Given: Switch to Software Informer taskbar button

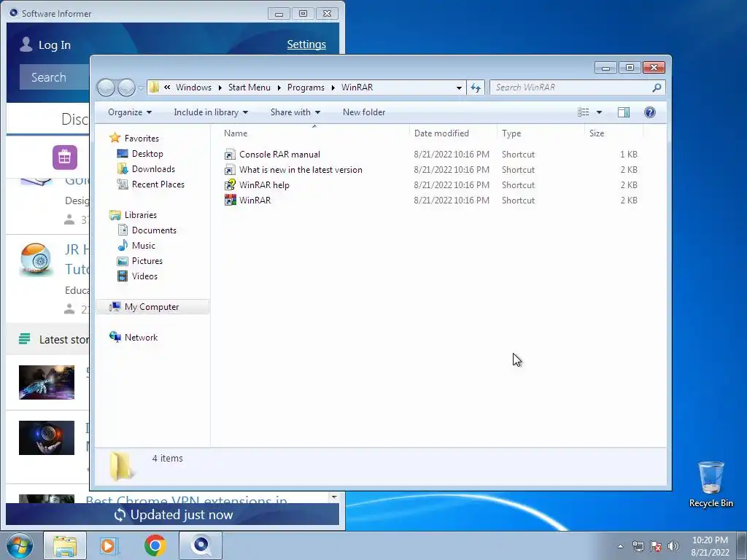Looking at the screenshot, I should point(201,545).
